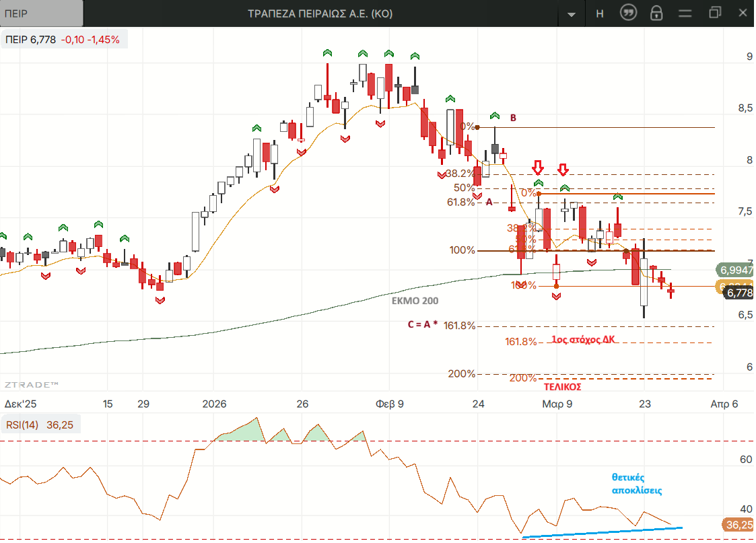Open the instrument name dropdown arrow
This screenshot has height=543, width=756.
click(x=572, y=14)
